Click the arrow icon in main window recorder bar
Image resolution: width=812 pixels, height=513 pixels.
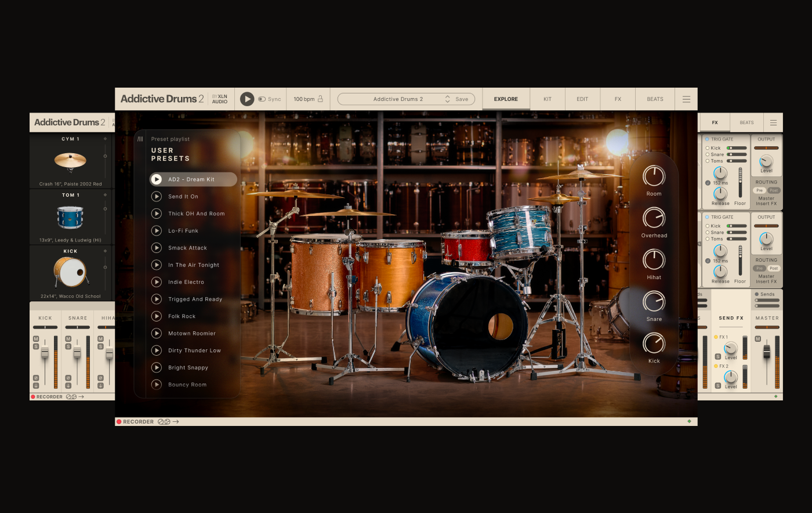pos(175,422)
